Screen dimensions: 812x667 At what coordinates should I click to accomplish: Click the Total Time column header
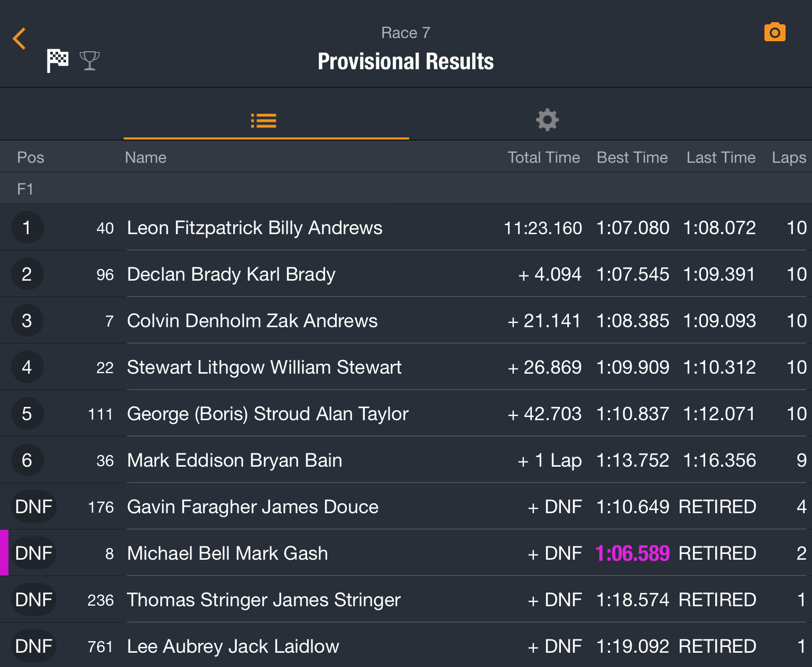point(543,158)
